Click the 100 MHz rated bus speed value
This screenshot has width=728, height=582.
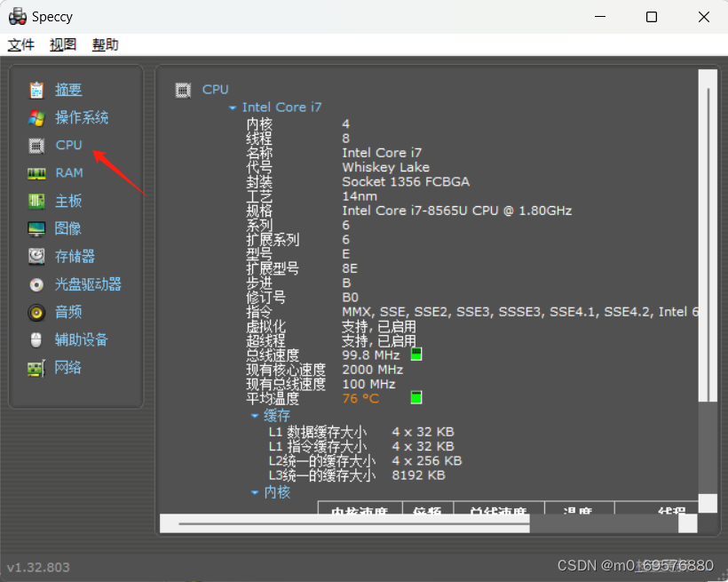(369, 384)
